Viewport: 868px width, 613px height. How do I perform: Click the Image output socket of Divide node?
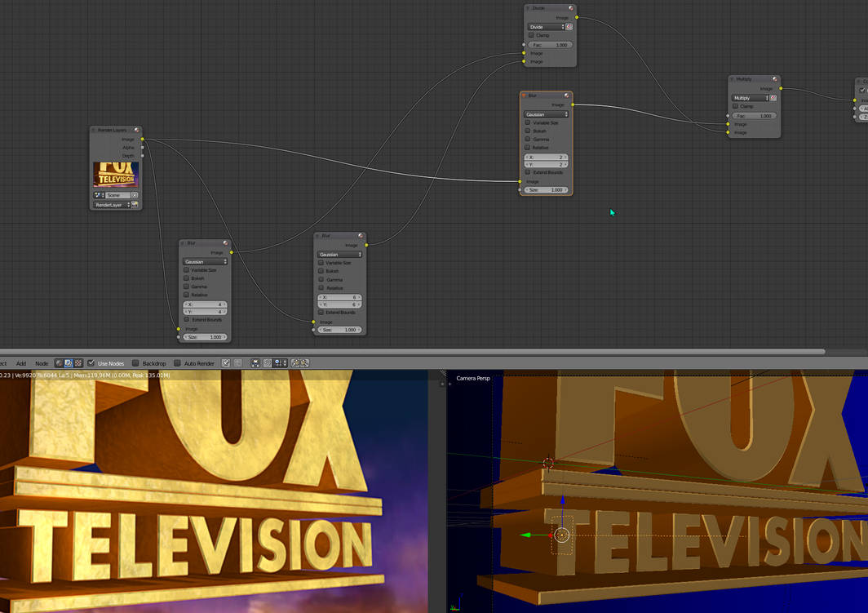577,18
